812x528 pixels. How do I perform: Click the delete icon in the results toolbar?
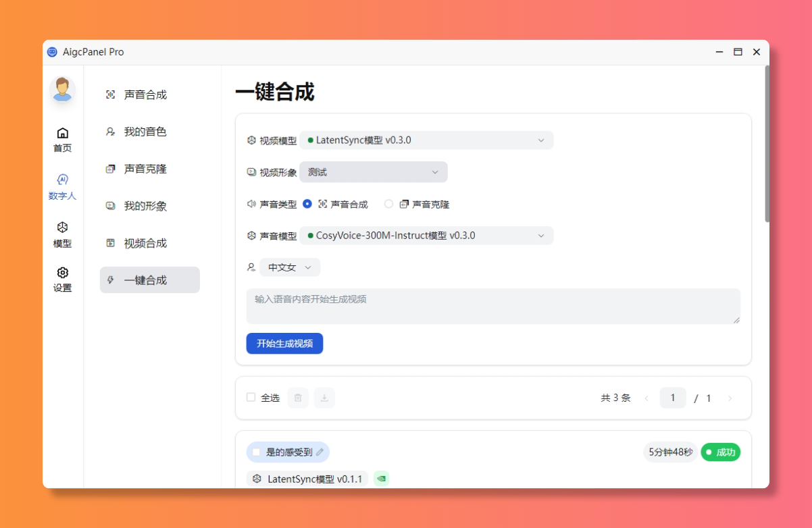coord(298,398)
